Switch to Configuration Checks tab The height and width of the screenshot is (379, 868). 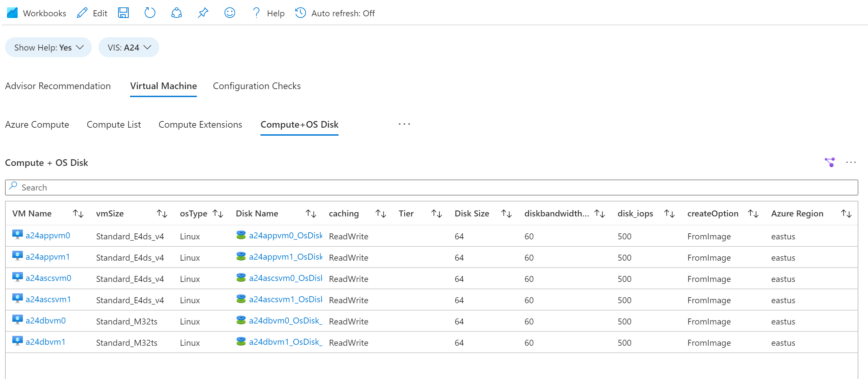tap(256, 86)
